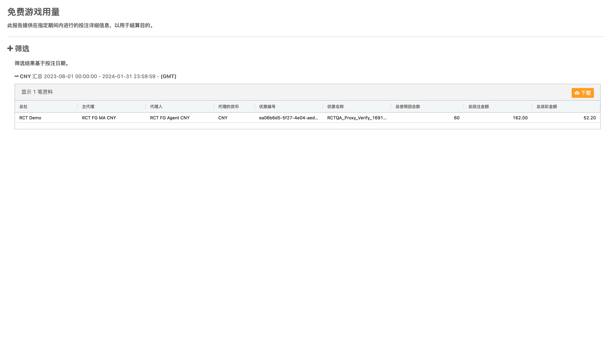Click the 代理的货币 column header
Viewport: 609px width, 364px height.
coord(228,106)
